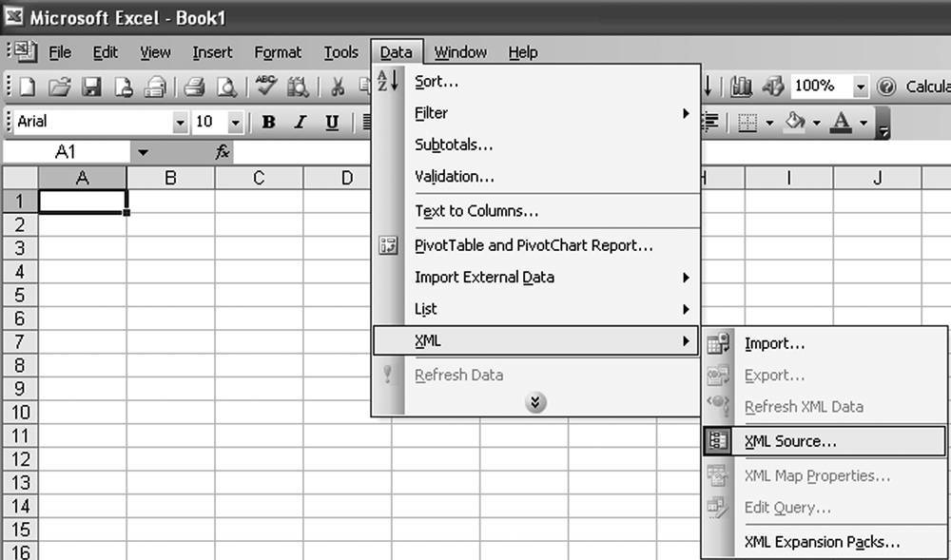Open the Fill Color dropdown arrow
The image size is (951, 560).
click(x=816, y=123)
